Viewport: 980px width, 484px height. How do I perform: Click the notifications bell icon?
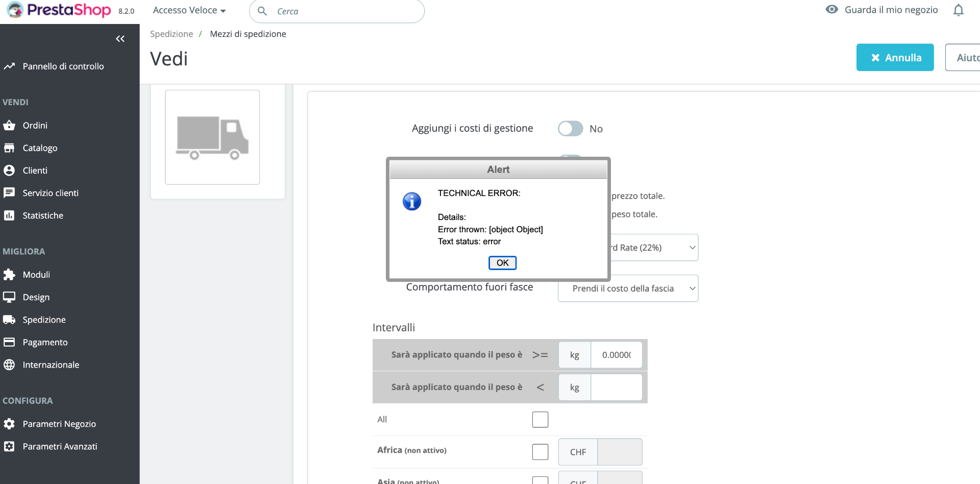[x=958, y=10]
